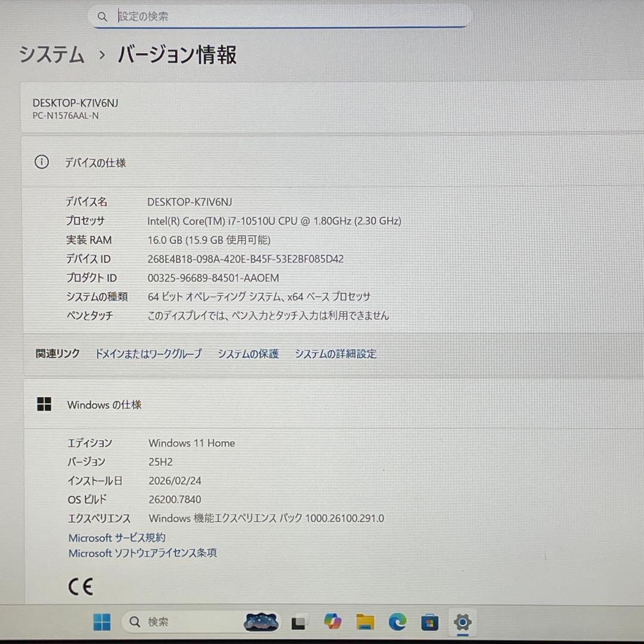Open Microsoft サービス規約 link
The width and height of the screenshot is (644, 644).
pyautogui.click(x=117, y=538)
